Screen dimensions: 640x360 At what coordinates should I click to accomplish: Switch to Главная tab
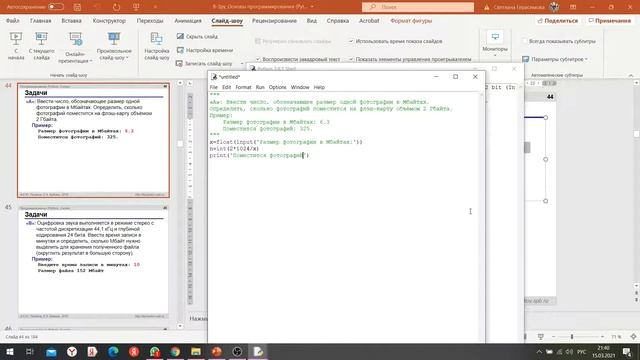(40, 20)
